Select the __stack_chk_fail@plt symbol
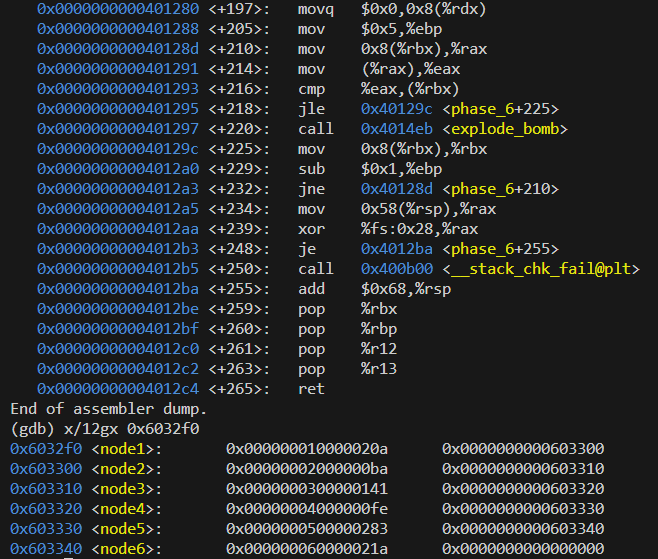Viewport: 658px width, 559px height. [x=541, y=269]
